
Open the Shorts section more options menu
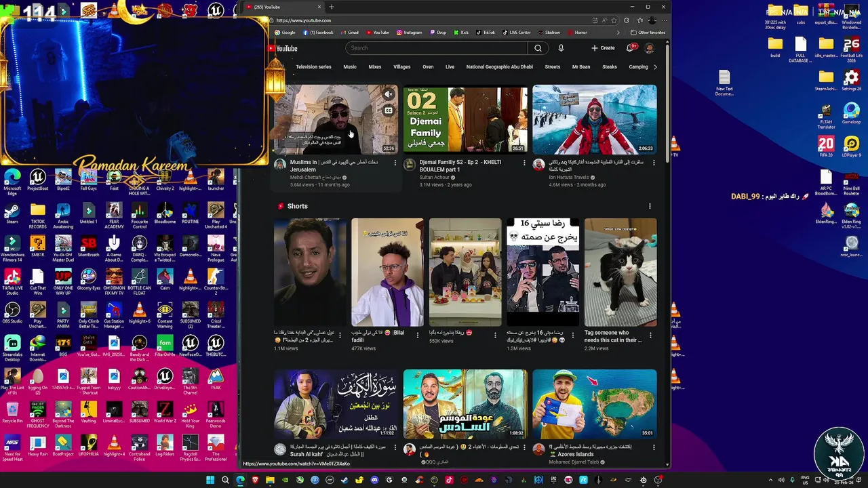tap(650, 206)
